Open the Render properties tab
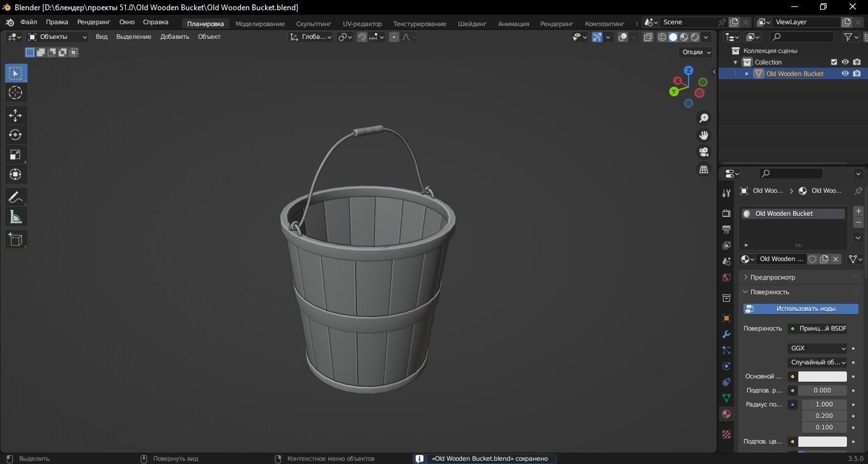Image resolution: width=868 pixels, height=464 pixels. coord(726,213)
